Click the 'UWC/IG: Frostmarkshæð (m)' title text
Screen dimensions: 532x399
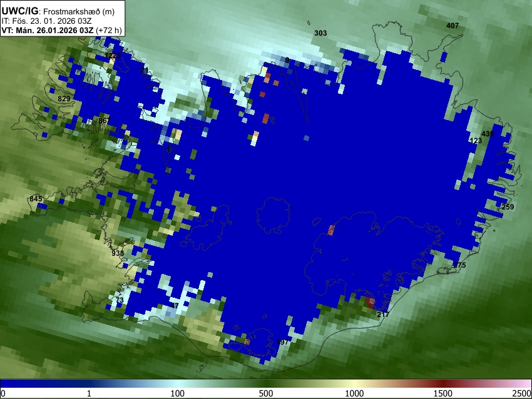tap(58, 11)
